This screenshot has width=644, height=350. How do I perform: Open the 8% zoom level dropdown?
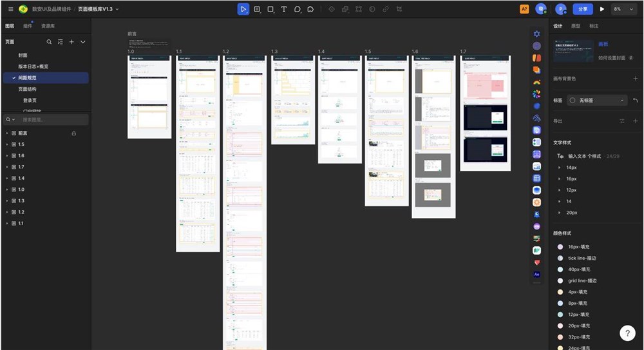[x=623, y=9]
